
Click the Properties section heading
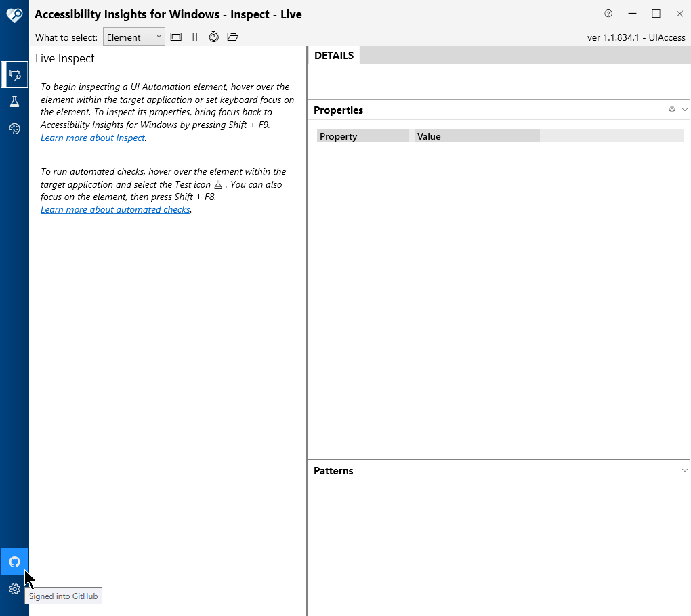(x=339, y=110)
